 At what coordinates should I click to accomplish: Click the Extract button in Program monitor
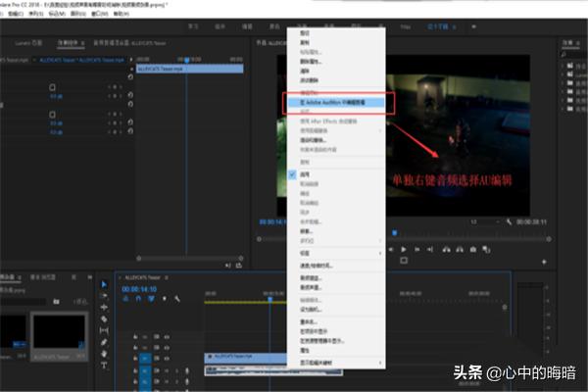coord(460,249)
